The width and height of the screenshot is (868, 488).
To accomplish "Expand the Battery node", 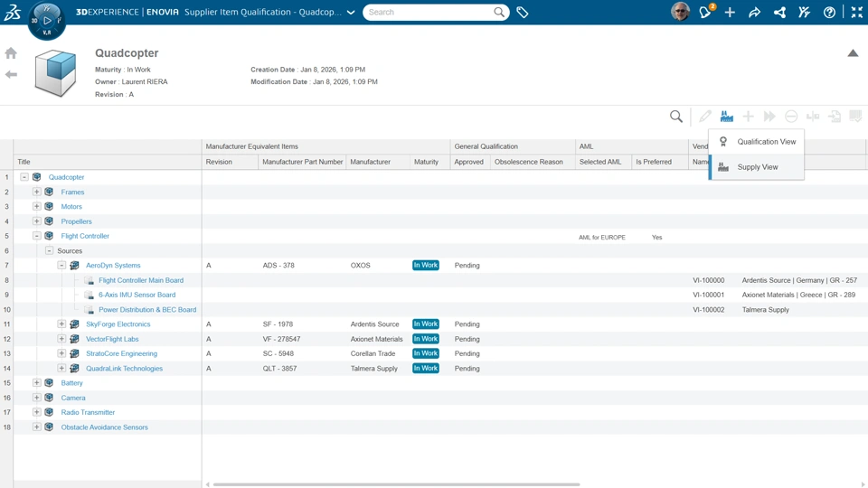I will pyautogui.click(x=36, y=382).
